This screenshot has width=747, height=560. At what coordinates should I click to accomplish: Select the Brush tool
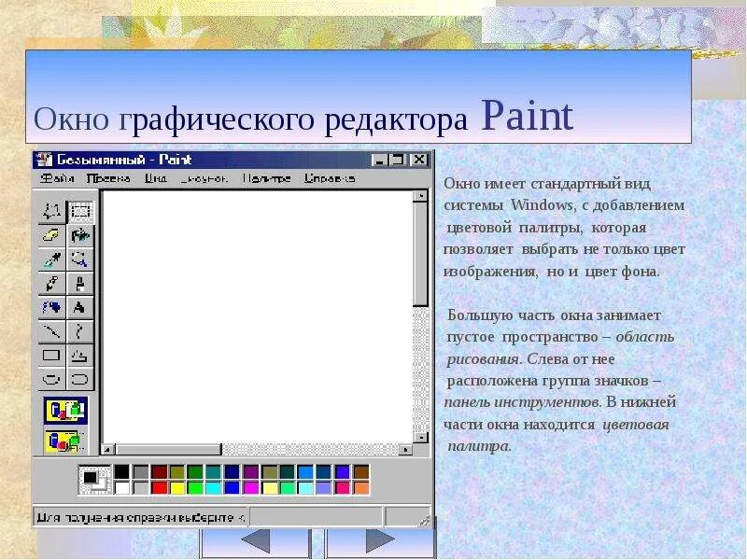coord(80,284)
